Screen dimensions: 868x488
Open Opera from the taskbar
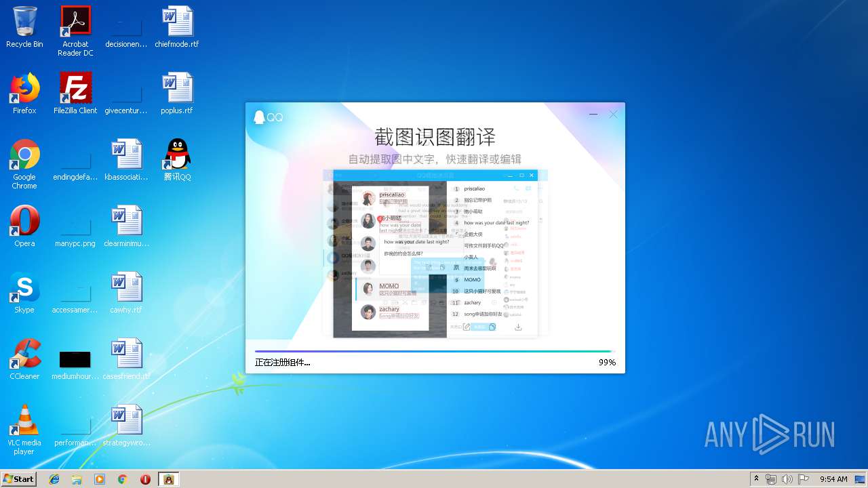pyautogui.click(x=145, y=479)
